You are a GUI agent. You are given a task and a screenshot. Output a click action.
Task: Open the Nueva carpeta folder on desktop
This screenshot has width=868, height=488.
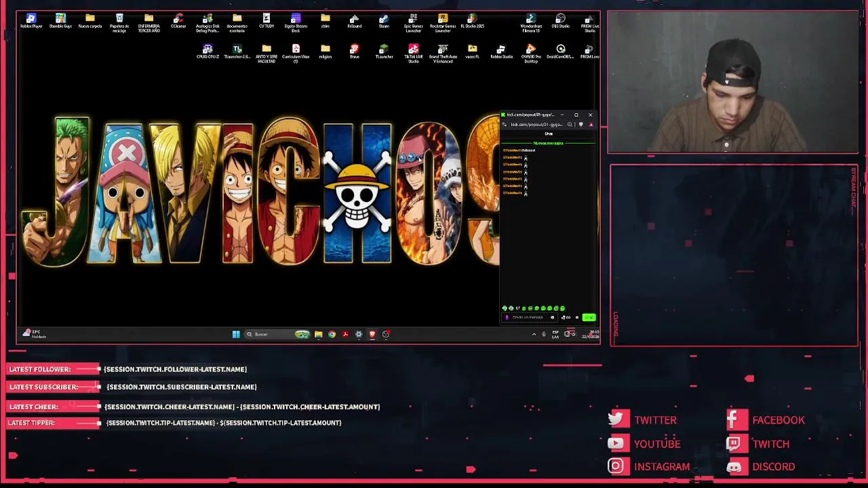click(x=90, y=22)
